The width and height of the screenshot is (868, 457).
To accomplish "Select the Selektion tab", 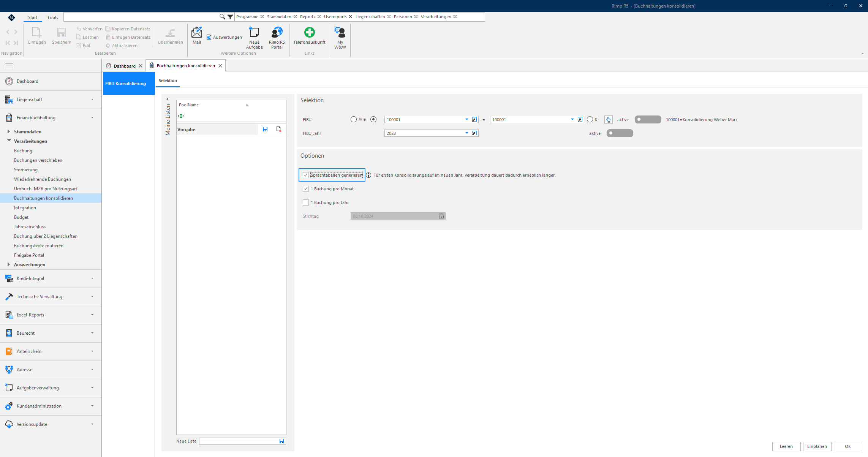I will pos(168,81).
